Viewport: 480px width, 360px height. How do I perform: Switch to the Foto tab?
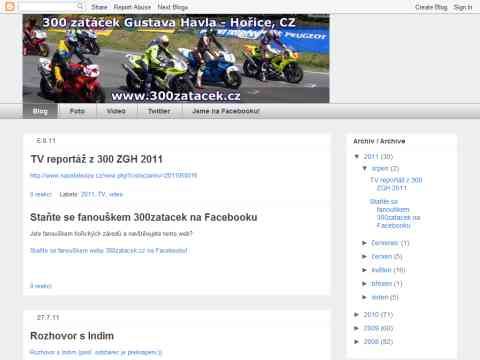[x=77, y=111]
